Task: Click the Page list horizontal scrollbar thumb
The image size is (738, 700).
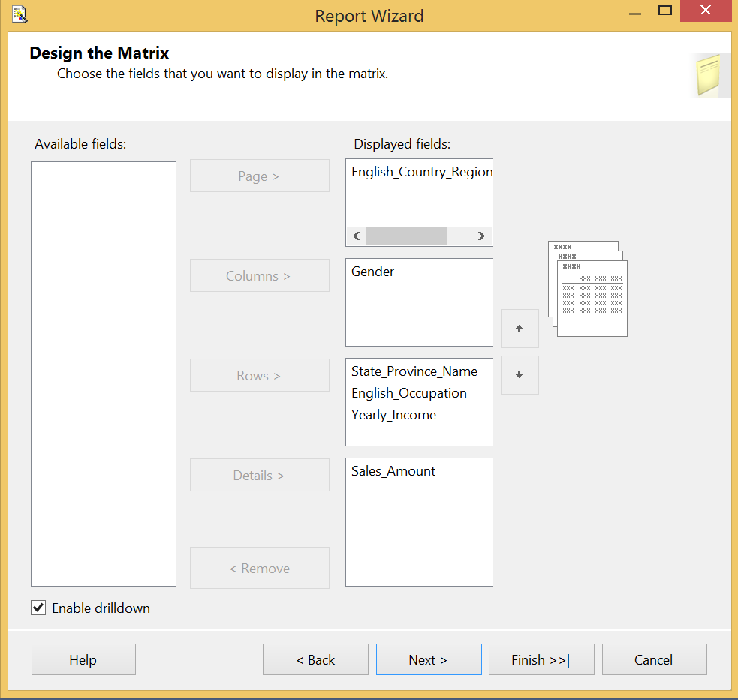Action: tap(406, 236)
